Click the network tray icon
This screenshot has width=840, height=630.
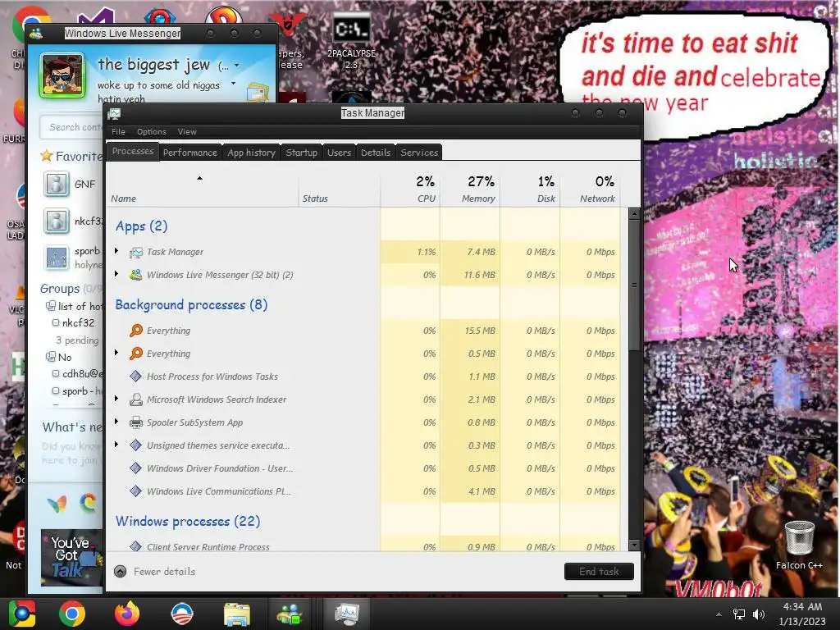click(x=739, y=614)
